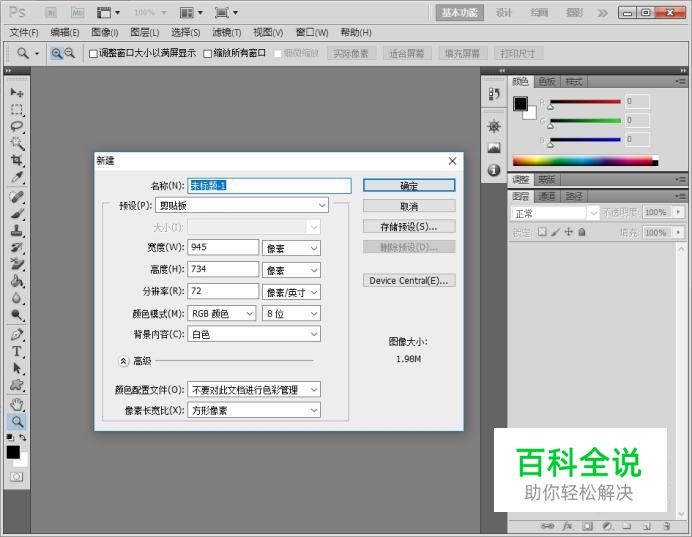This screenshot has width=692, height=537.
Task: Click the 设计 workspace option
Action: (x=504, y=13)
